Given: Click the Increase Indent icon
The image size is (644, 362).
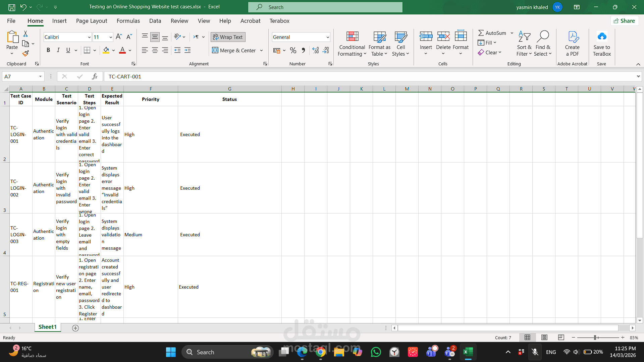Looking at the screenshot, I should [x=187, y=50].
